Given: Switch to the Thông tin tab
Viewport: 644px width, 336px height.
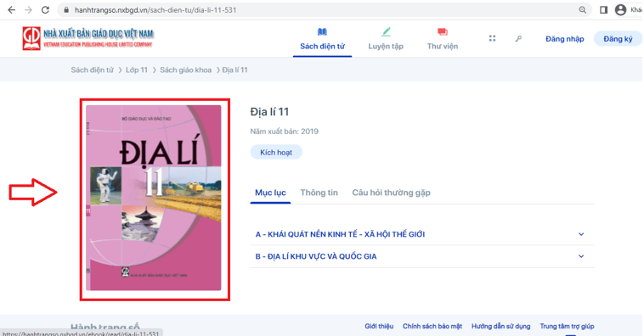Looking at the screenshot, I should tap(319, 193).
